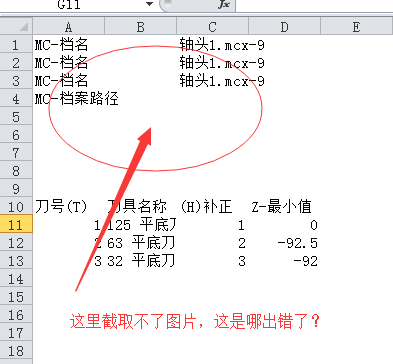This screenshot has width=393, height=364.
Task: Click the select-all corner triangle
Action: [x=16, y=26]
